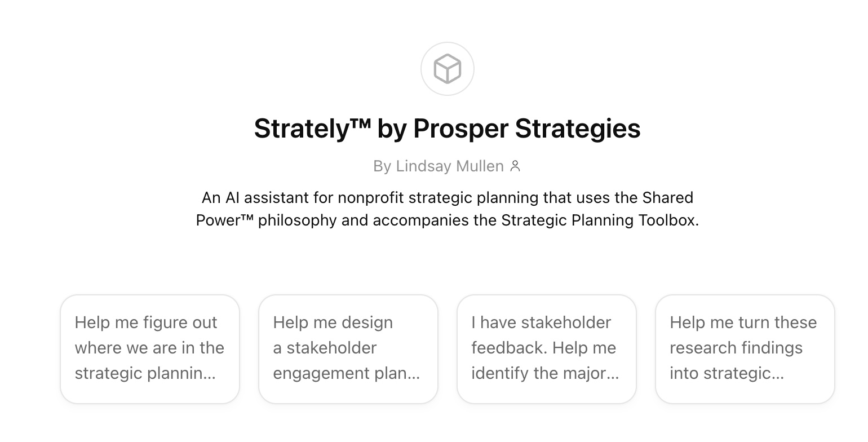This screenshot has height=442, width=868.
Task: Click the stakeholder engagement plan conversation starter
Action: [x=348, y=348]
